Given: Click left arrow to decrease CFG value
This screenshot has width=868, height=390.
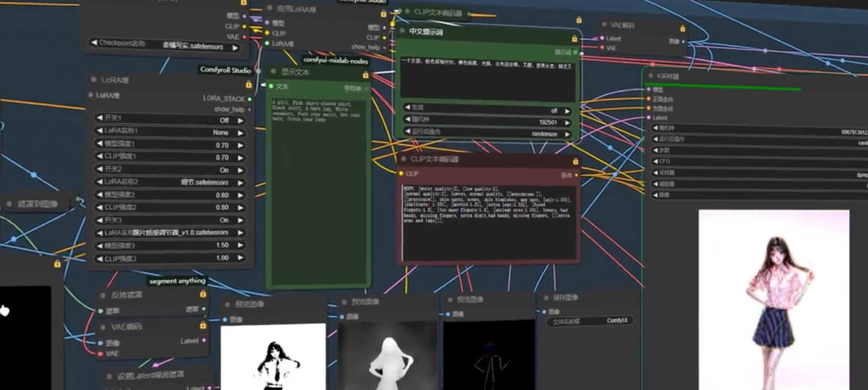Looking at the screenshot, I should tap(655, 162).
